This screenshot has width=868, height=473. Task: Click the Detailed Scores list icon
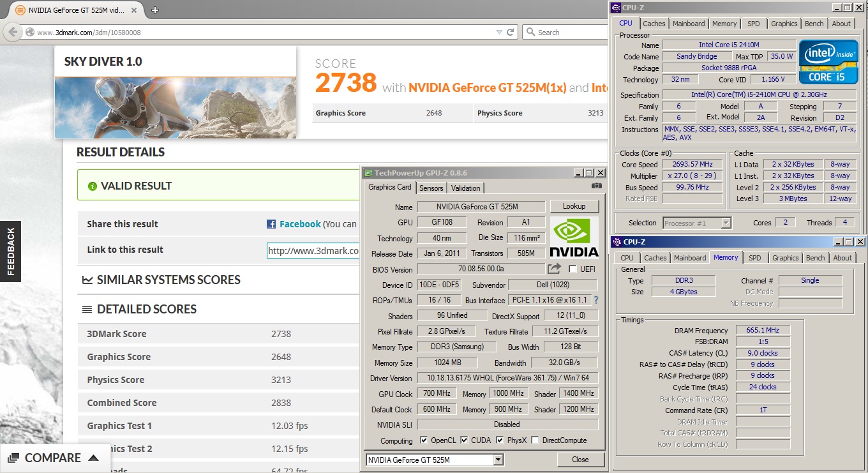pos(87,310)
